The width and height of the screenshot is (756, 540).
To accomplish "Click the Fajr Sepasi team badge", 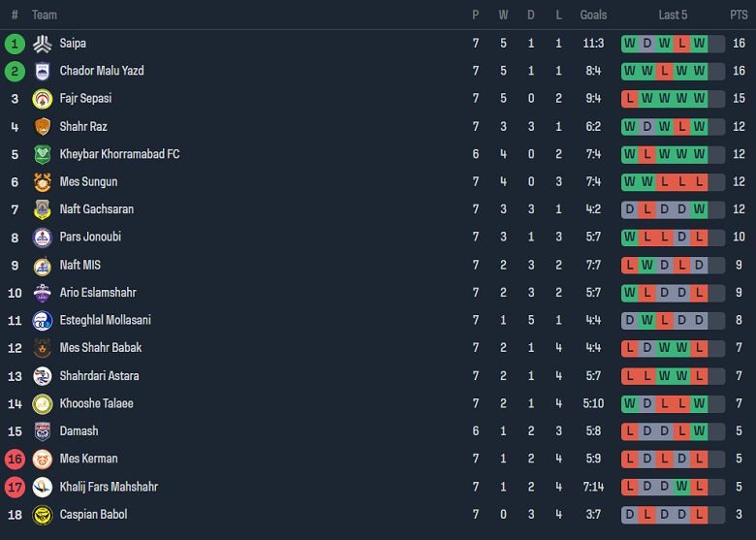I will (42, 99).
